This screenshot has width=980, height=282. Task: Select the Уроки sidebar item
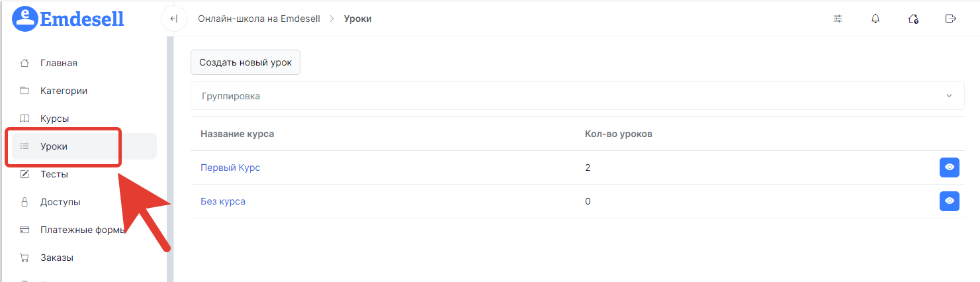(84, 146)
